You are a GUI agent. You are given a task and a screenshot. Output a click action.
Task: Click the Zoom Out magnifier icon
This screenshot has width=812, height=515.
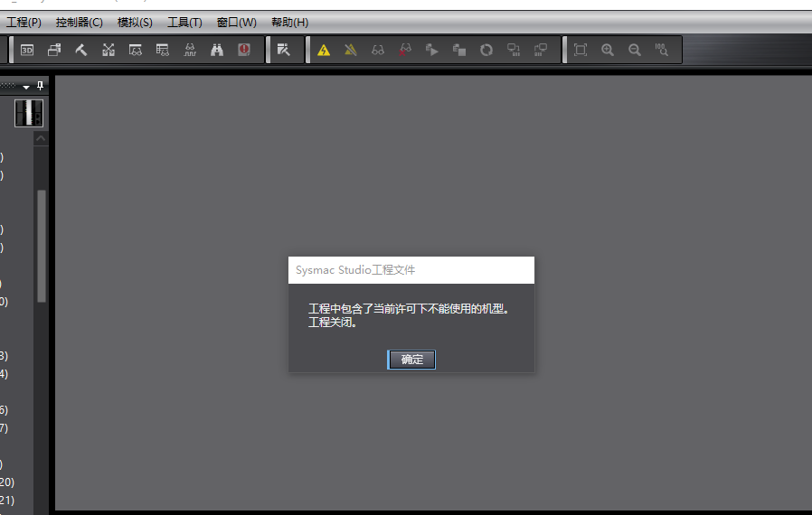[x=635, y=50]
